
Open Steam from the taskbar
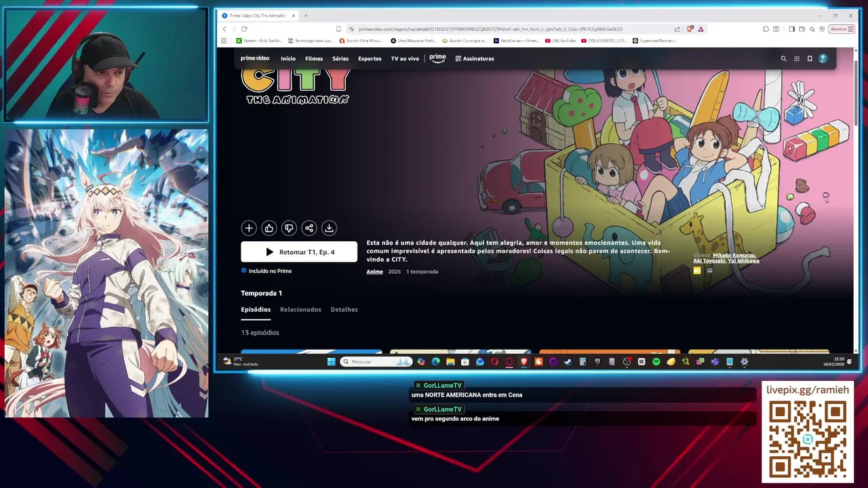pyautogui.click(x=568, y=362)
